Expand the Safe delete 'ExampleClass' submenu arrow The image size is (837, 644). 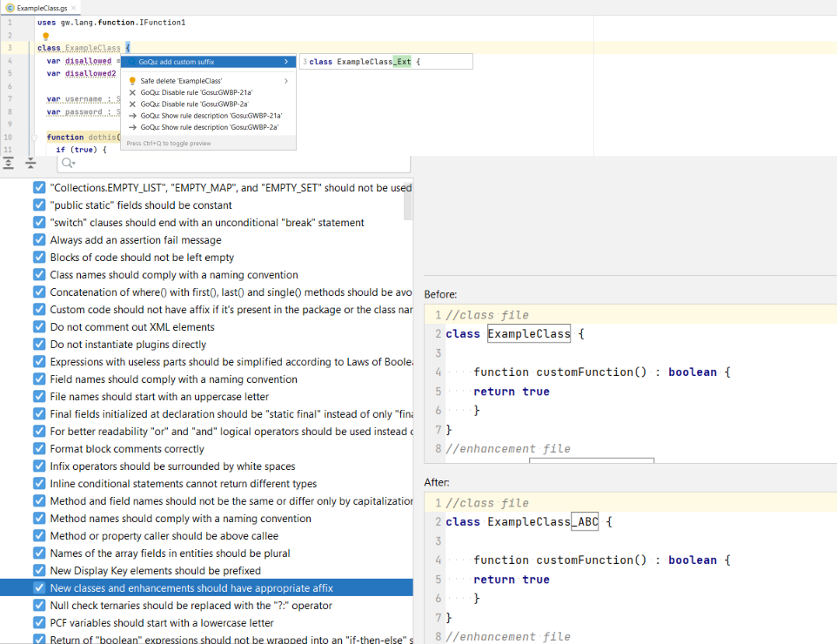click(x=286, y=81)
